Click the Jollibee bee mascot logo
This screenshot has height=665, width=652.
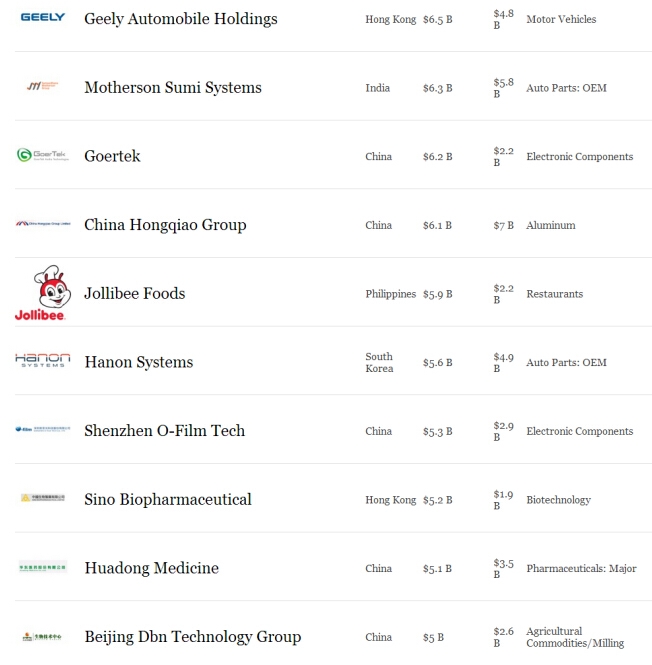[42, 293]
